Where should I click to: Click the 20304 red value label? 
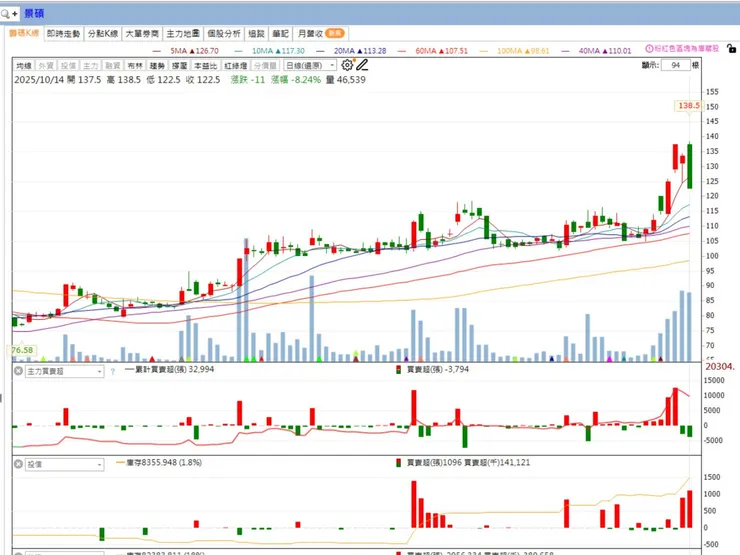720,367
